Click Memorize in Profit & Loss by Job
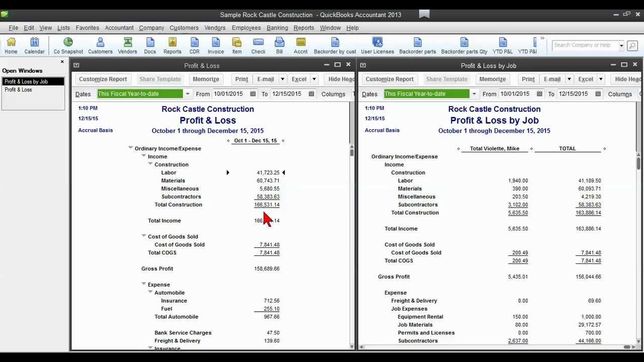The height and width of the screenshot is (362, 644). [x=493, y=79]
